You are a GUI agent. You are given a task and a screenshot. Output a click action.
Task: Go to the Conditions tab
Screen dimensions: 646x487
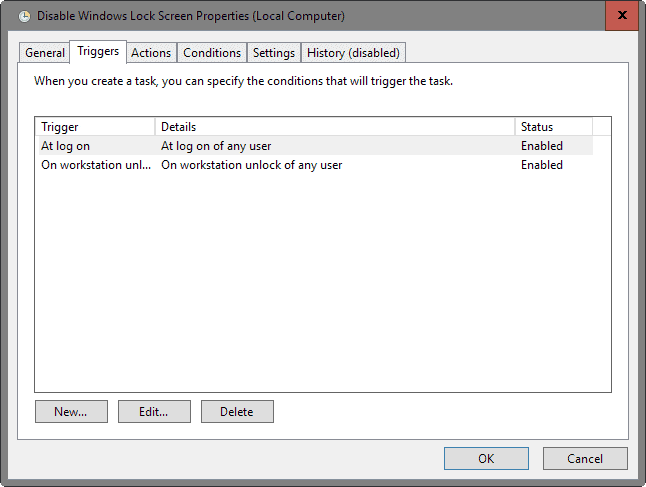pyautogui.click(x=212, y=53)
